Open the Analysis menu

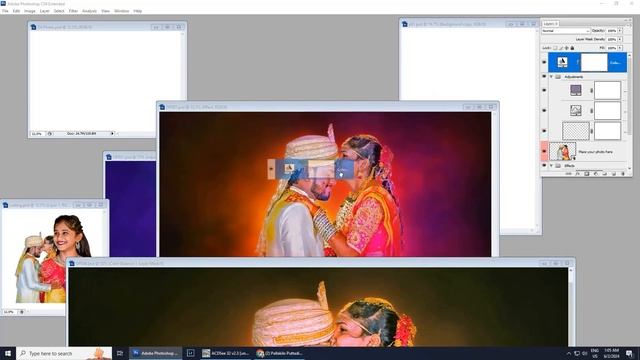tap(89, 11)
